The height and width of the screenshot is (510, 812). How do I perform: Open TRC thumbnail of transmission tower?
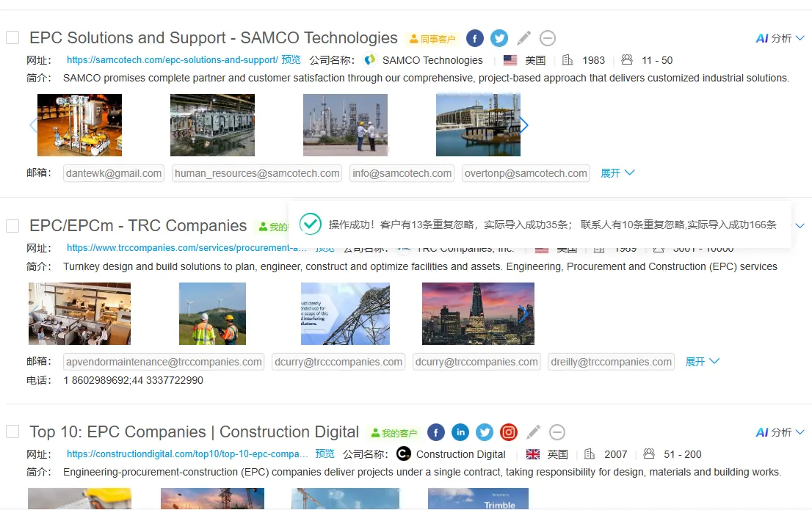(345, 314)
